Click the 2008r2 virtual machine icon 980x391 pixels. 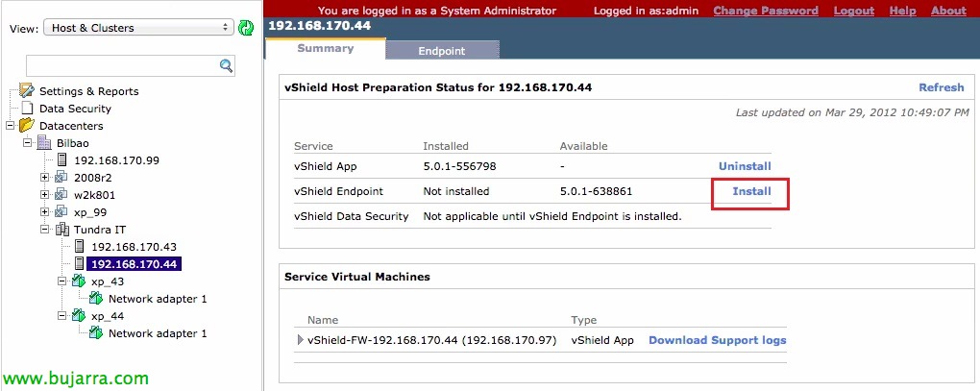coord(61,178)
